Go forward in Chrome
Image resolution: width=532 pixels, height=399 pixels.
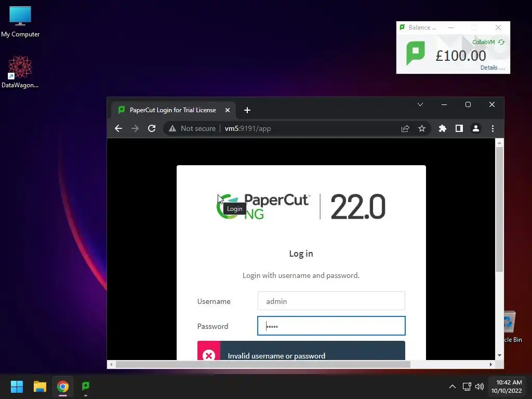(135, 128)
